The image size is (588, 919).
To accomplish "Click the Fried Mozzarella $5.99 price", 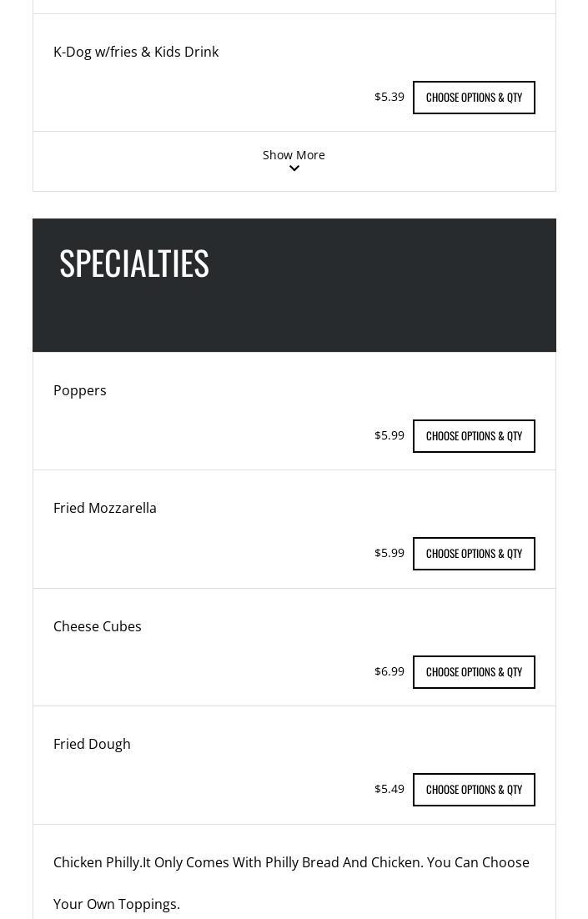I will [x=389, y=553].
